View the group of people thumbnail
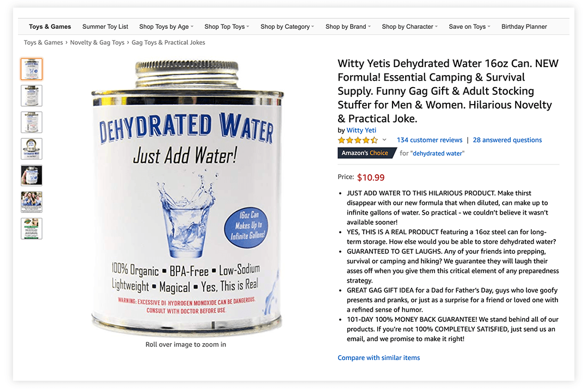 point(32,202)
